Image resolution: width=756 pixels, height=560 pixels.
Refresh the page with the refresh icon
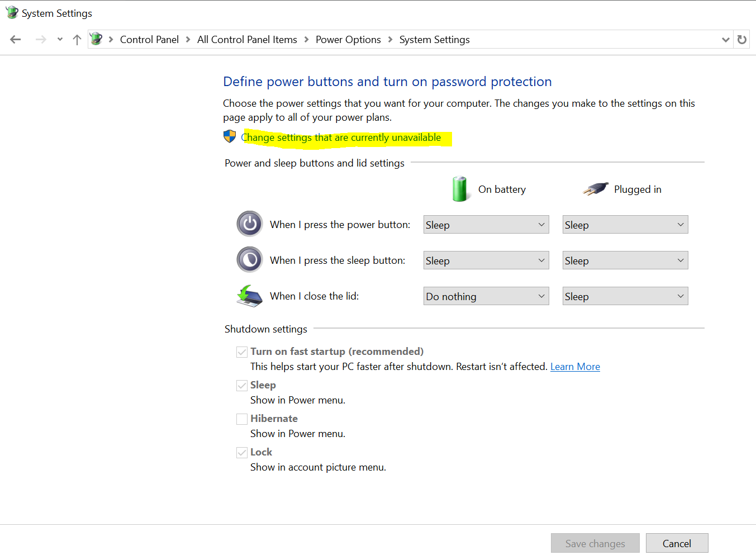[741, 40]
